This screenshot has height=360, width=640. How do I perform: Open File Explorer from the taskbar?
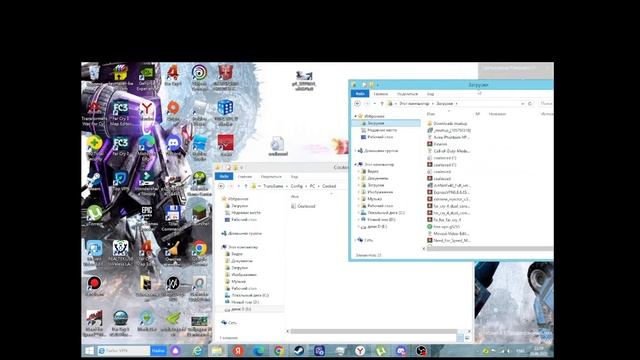(x=218, y=351)
